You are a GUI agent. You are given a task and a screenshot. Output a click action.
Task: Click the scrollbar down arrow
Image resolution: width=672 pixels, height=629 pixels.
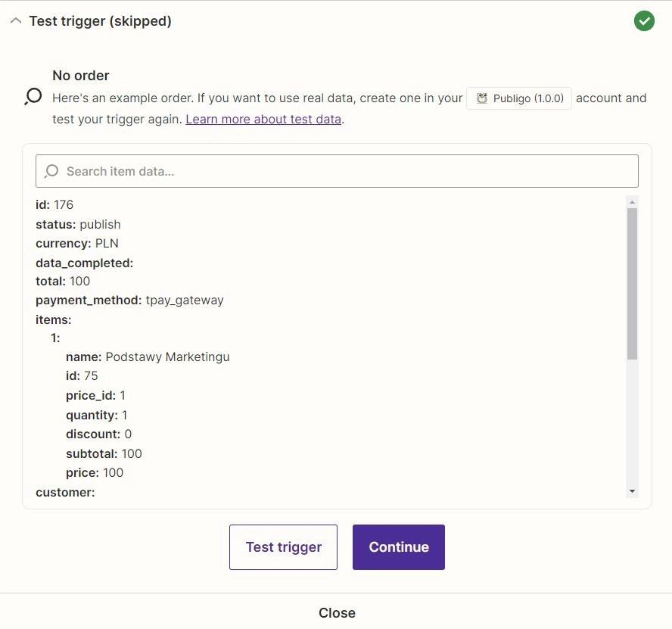[x=632, y=491]
